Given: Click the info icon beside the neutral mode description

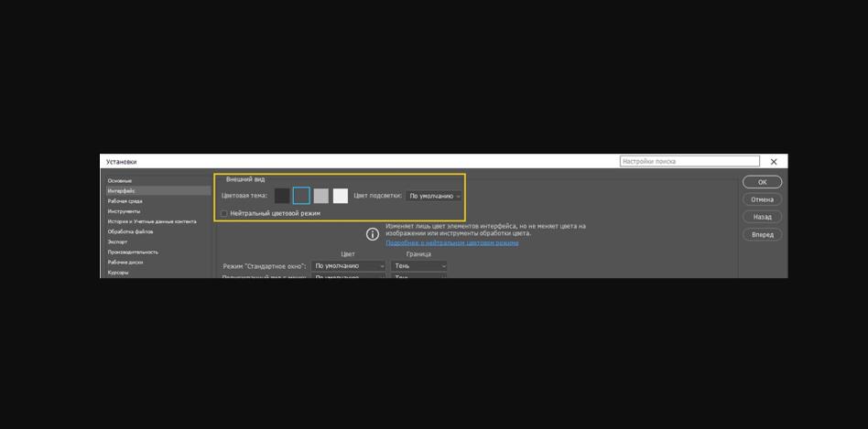Looking at the screenshot, I should tap(373, 234).
